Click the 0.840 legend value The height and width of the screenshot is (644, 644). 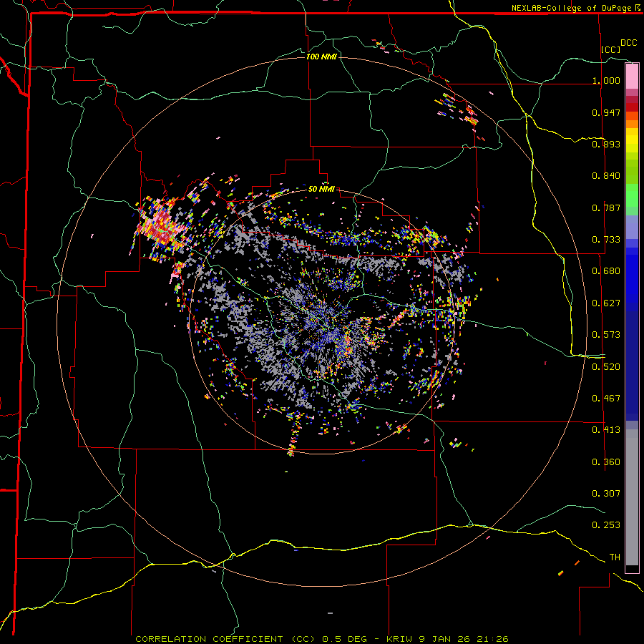[606, 176]
